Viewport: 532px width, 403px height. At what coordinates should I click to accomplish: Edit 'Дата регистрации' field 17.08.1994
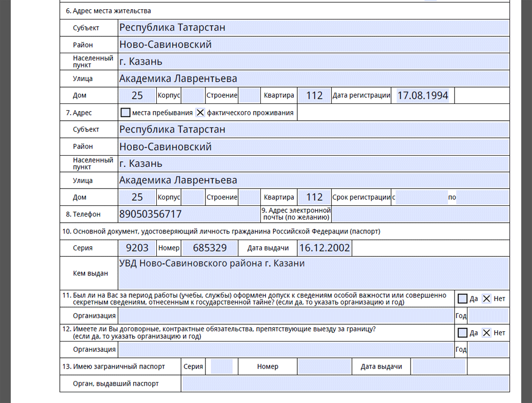click(x=423, y=96)
